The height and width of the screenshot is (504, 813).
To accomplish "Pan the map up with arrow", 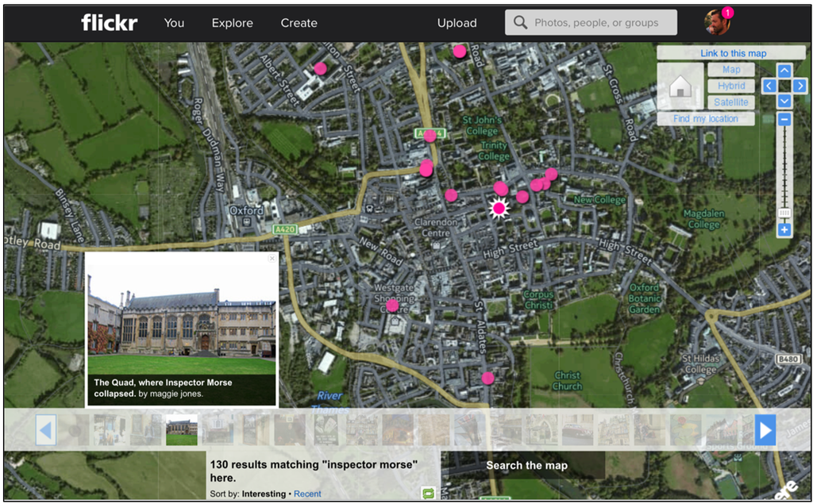I will (784, 71).
